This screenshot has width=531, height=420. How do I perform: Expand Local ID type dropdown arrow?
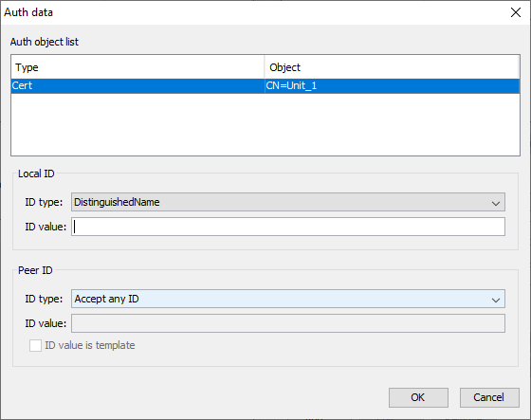(x=496, y=203)
